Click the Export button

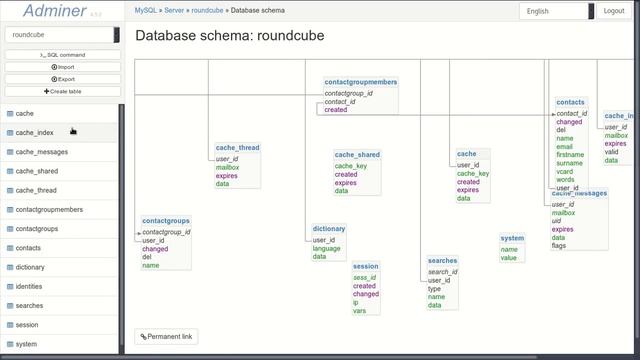point(62,79)
